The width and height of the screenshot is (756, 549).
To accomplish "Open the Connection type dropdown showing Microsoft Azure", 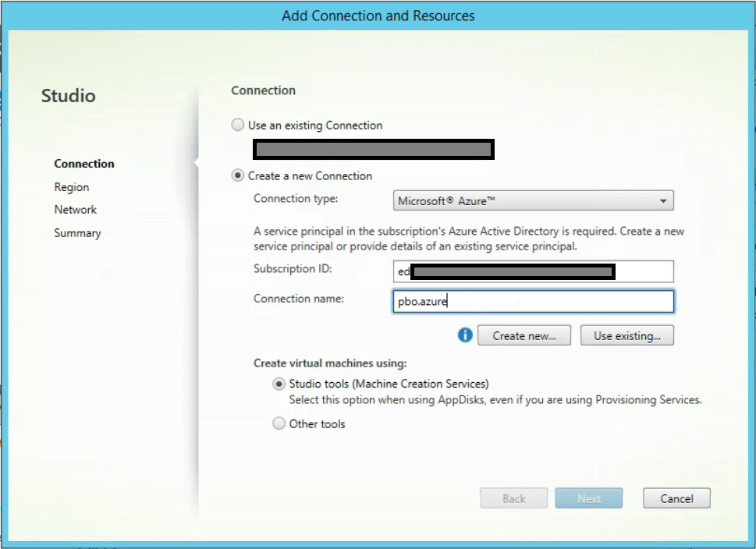I will pos(533,201).
